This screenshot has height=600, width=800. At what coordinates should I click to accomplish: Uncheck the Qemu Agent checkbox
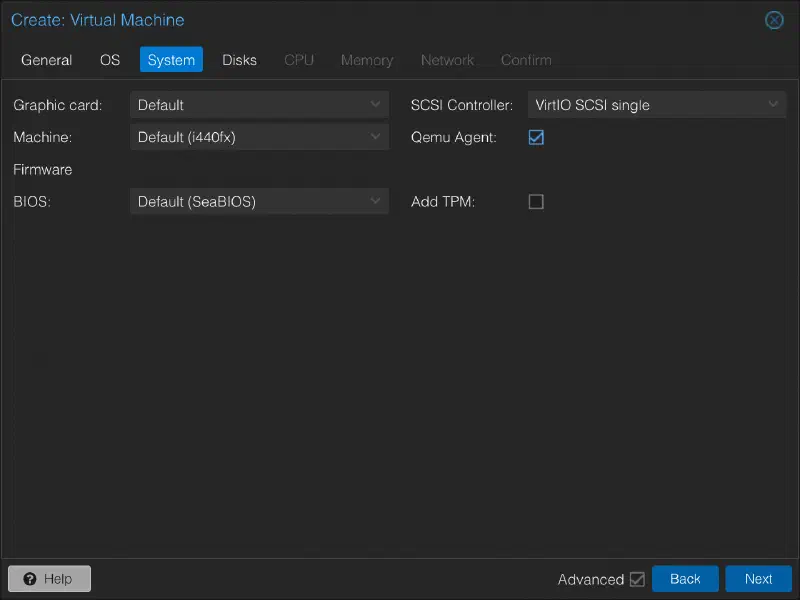tap(536, 137)
